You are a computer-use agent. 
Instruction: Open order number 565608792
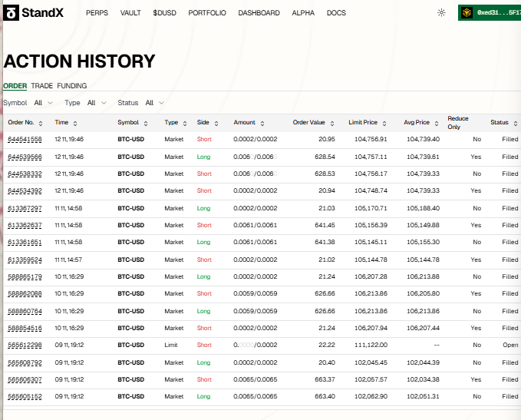(x=25, y=363)
